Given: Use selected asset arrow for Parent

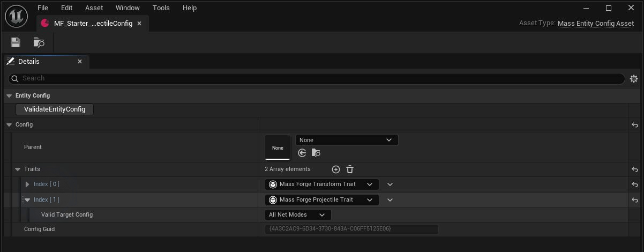Looking at the screenshot, I should click(302, 153).
